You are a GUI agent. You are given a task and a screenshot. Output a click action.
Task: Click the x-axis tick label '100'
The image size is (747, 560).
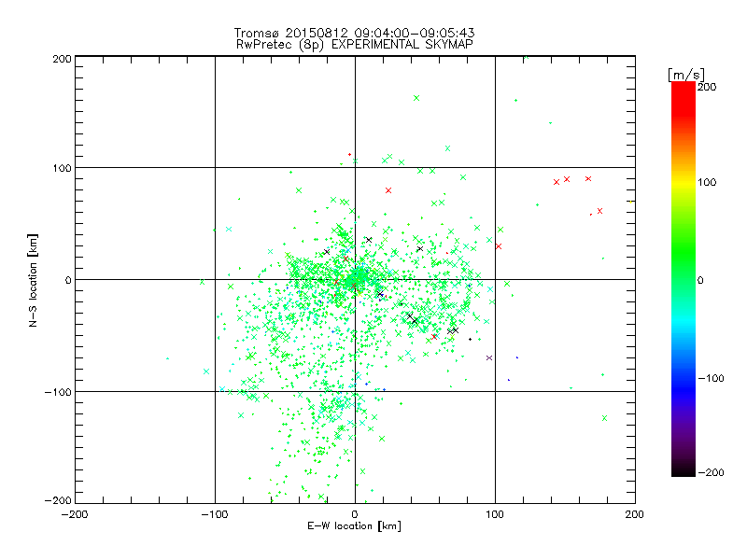[x=495, y=514]
